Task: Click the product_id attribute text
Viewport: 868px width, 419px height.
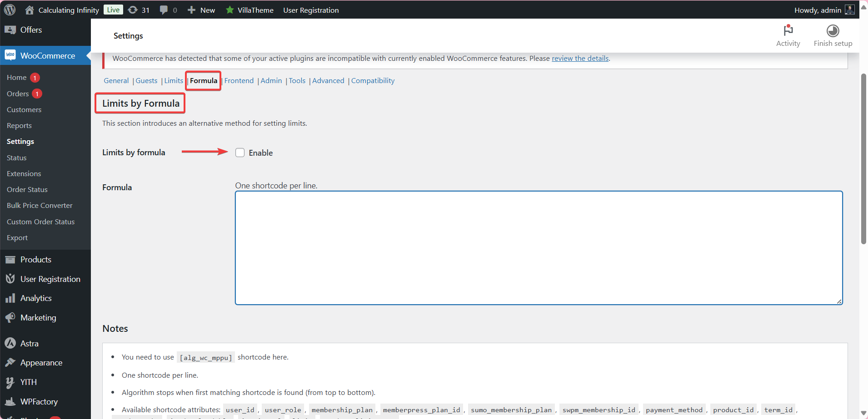Action: [x=733, y=410]
